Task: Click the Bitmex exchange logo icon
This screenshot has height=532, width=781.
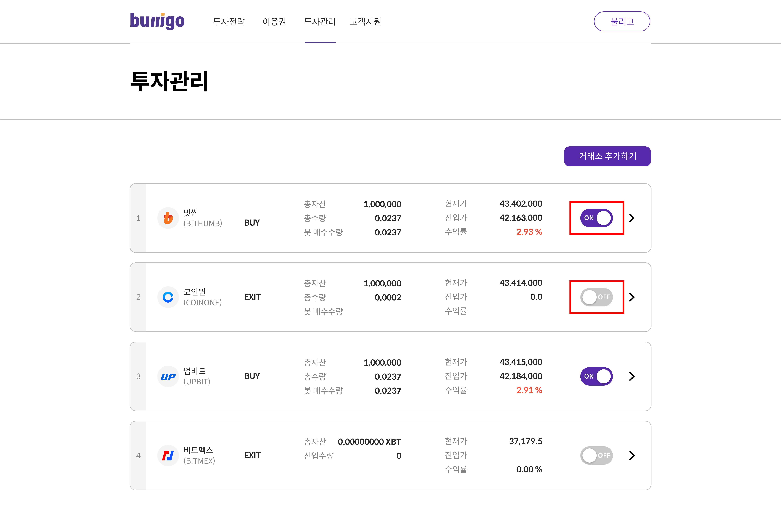Action: click(168, 455)
